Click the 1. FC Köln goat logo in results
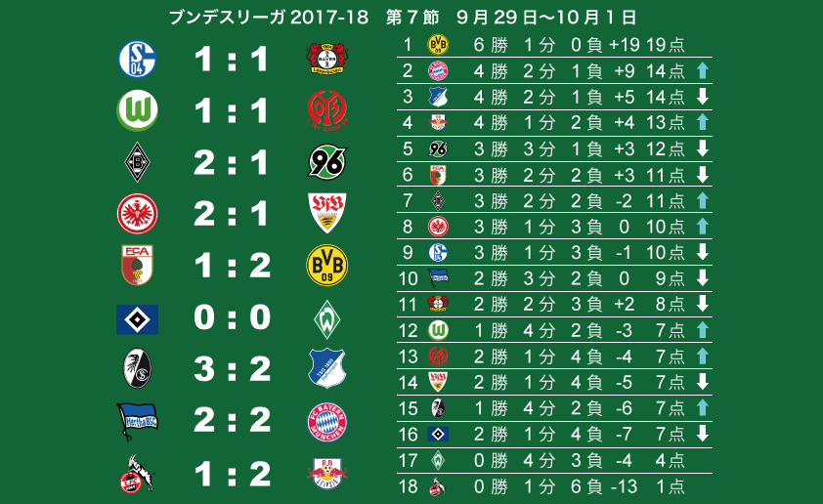 pos(137,474)
